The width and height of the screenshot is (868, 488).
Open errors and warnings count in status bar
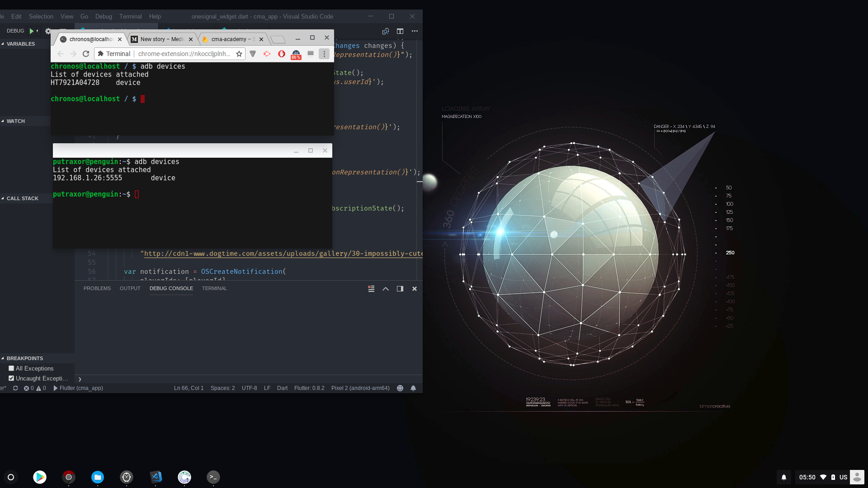click(x=35, y=388)
